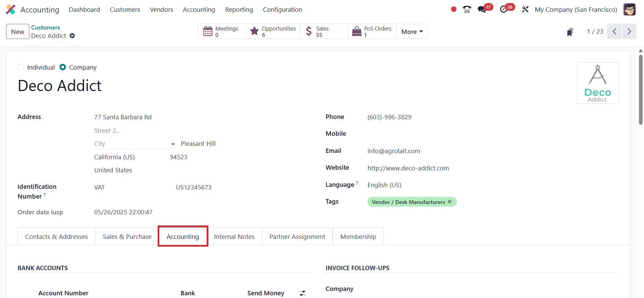The image size is (644, 298).
Task: Open the activities clock icon
Action: click(x=504, y=9)
